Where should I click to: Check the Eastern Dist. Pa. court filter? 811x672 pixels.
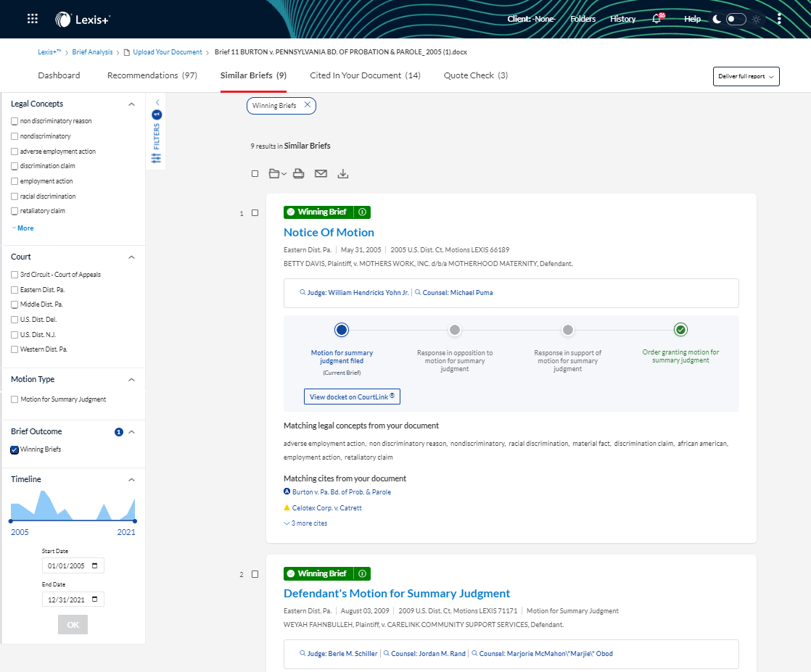pyautogui.click(x=15, y=290)
